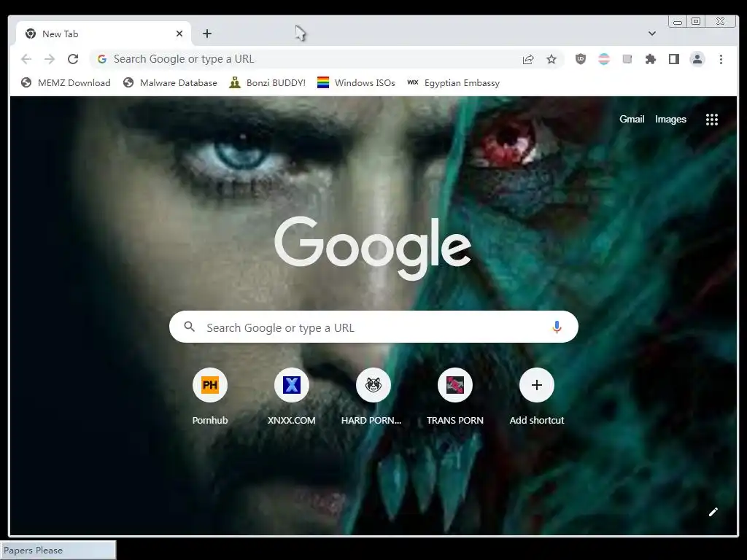Bookmark this tab with the star icon
The image size is (747, 560).
click(x=551, y=59)
